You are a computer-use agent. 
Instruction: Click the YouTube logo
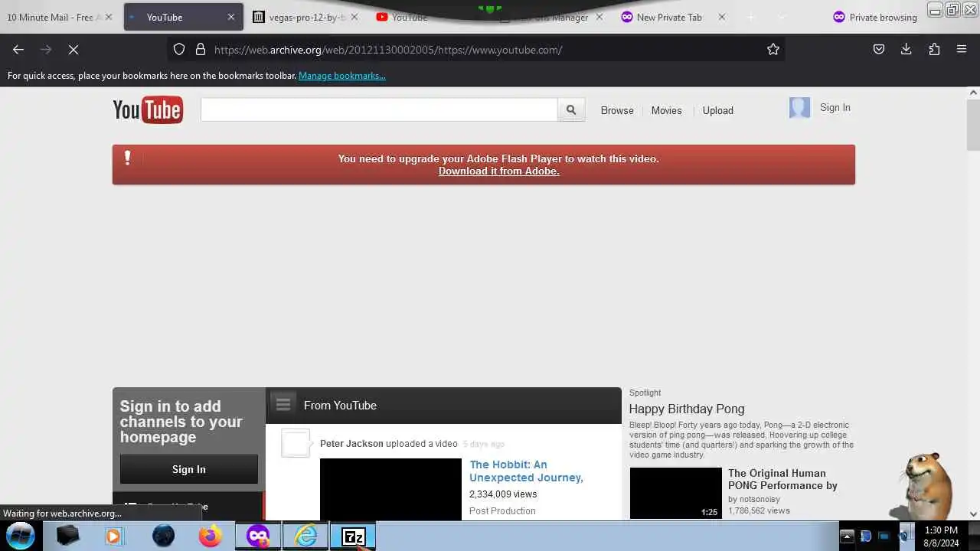pos(148,110)
